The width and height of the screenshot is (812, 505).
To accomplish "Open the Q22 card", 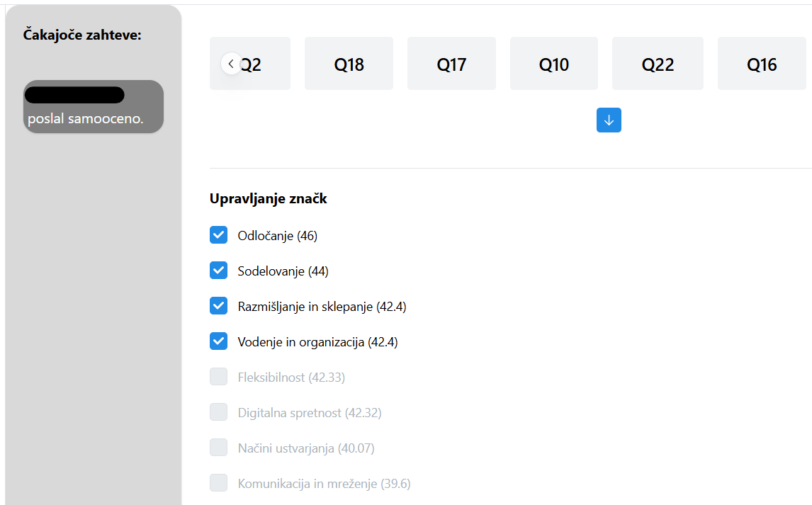I will click(658, 64).
